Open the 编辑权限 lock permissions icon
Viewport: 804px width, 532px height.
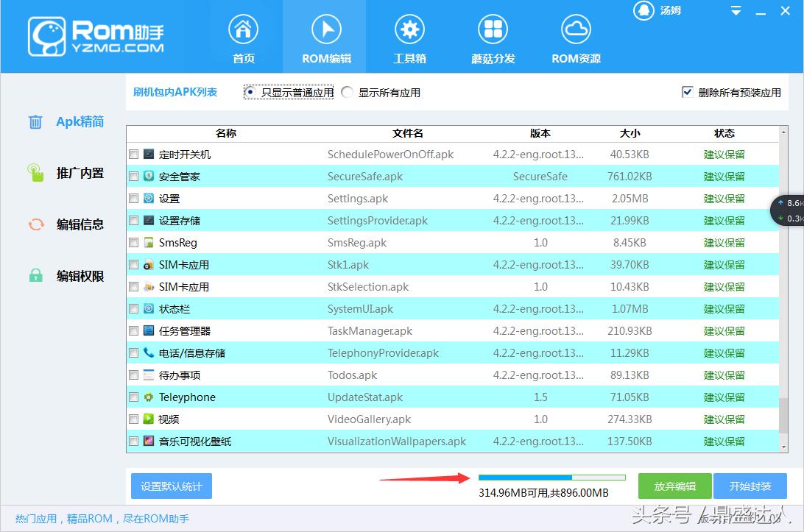[35, 276]
